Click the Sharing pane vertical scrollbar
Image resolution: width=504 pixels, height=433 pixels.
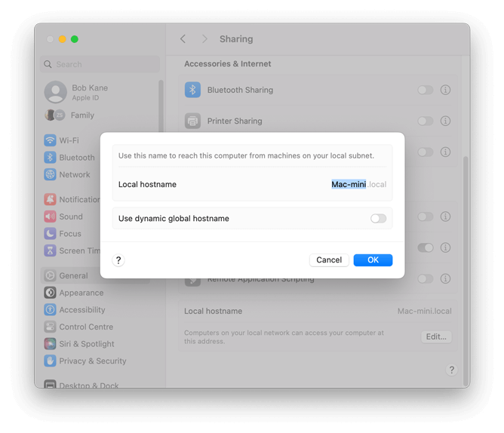click(x=466, y=272)
